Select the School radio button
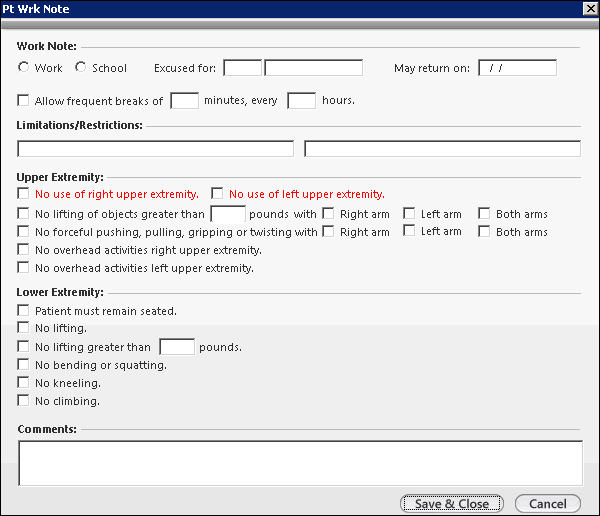This screenshot has height=516, width=600. tap(80, 67)
